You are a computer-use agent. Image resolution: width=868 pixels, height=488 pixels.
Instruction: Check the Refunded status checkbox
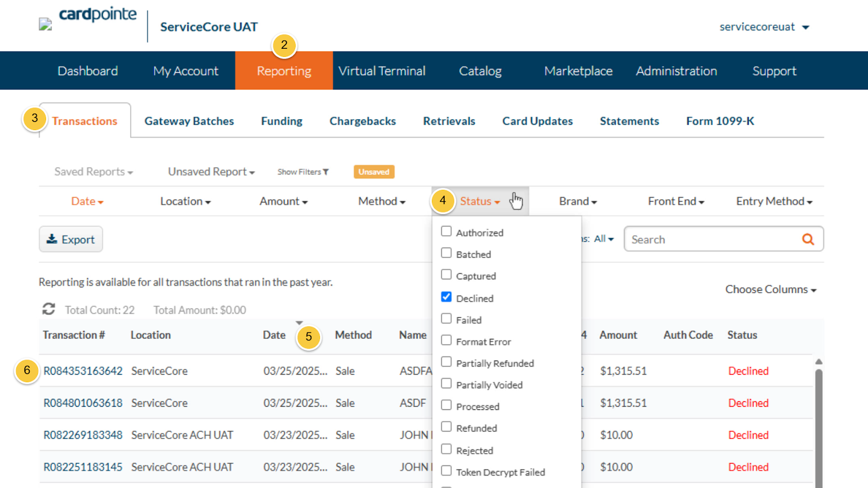point(446,427)
